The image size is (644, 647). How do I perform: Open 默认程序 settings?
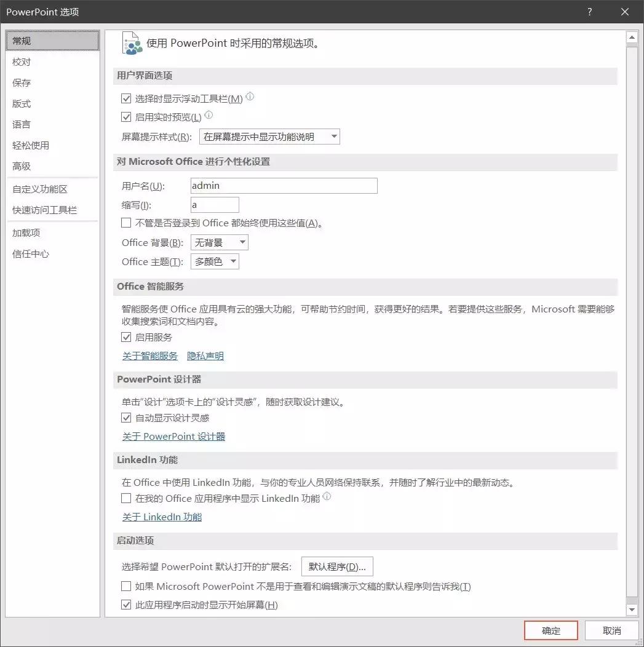(x=337, y=566)
